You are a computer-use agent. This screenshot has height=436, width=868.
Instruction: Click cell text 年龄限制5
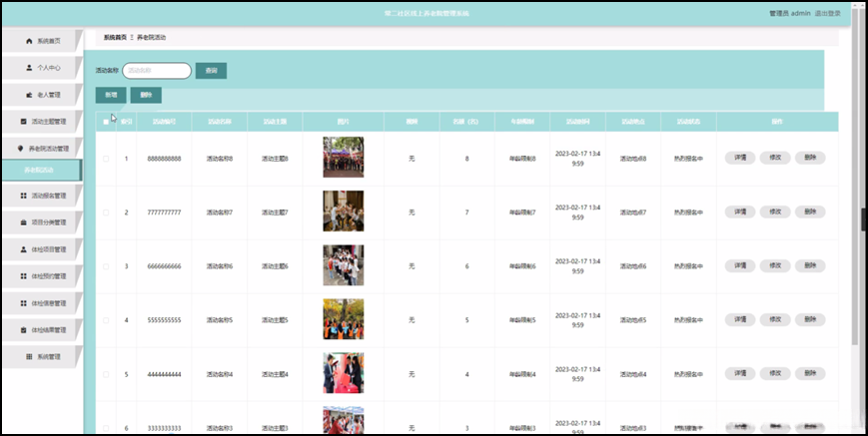pyautogui.click(x=522, y=320)
